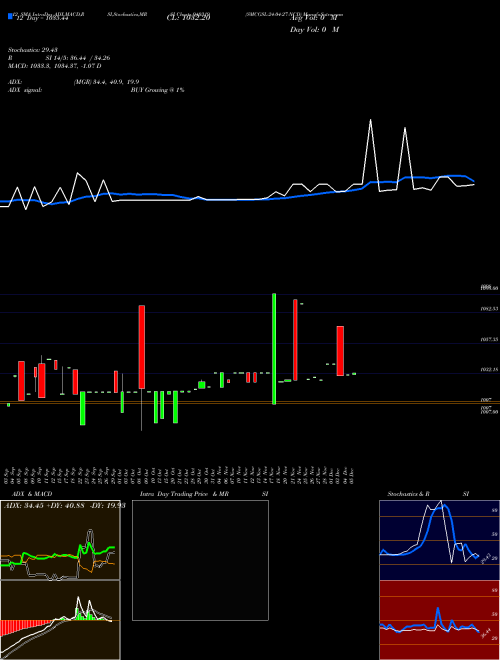Click the 'SI 14/5: 36.44 / 34.26' value
500x660 pixels.
tap(78, 58)
